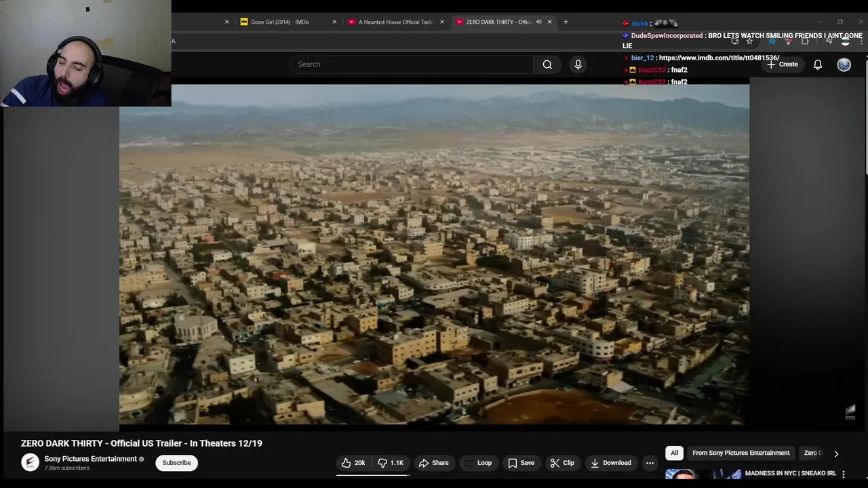Open a new browser tab

point(566,22)
